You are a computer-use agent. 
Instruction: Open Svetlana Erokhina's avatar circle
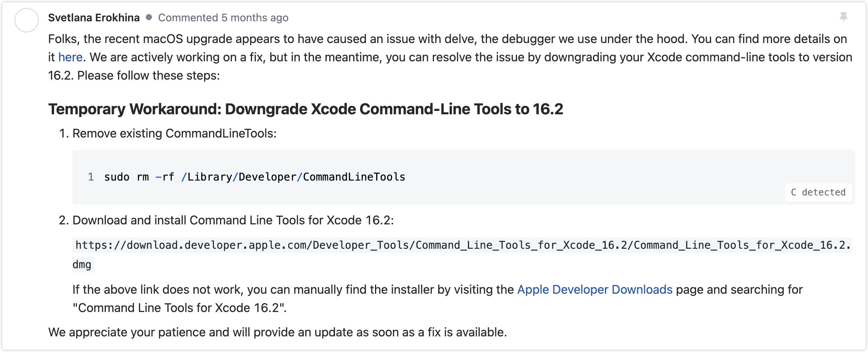[x=27, y=20]
